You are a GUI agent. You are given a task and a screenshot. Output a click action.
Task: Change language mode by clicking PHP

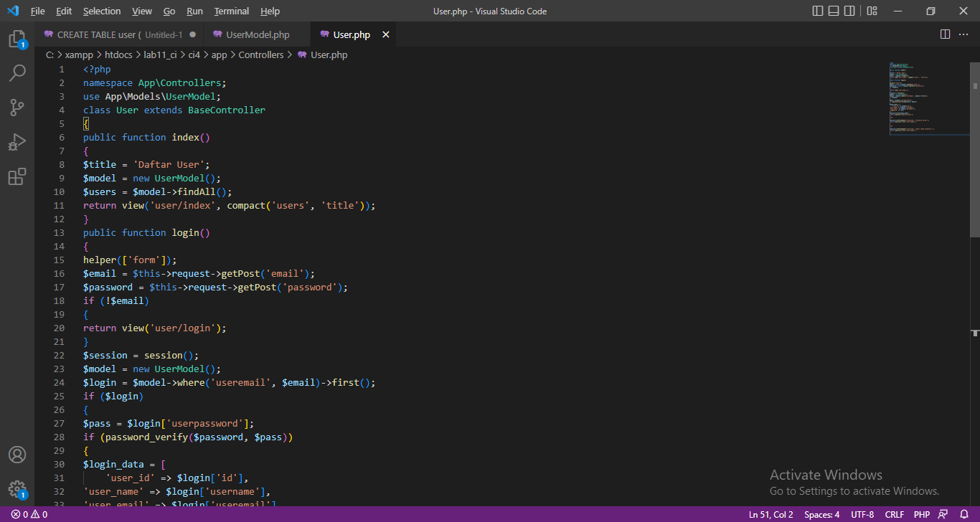pos(921,514)
